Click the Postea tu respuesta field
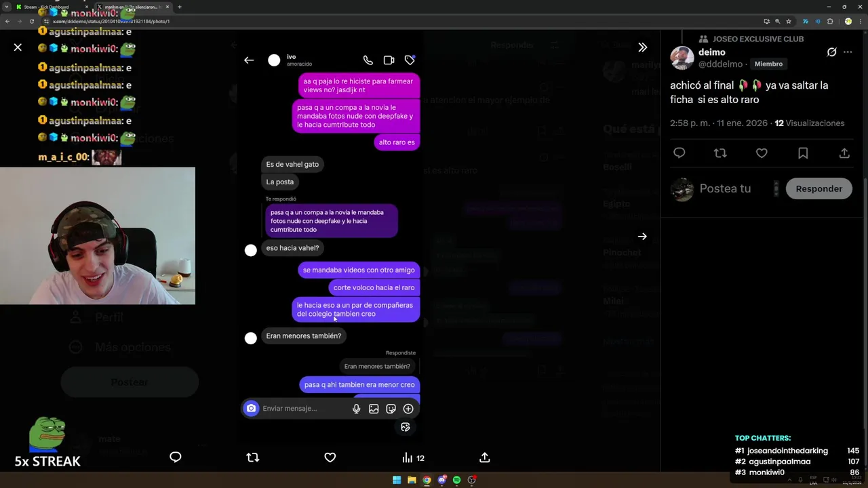The image size is (868, 488). point(725,188)
